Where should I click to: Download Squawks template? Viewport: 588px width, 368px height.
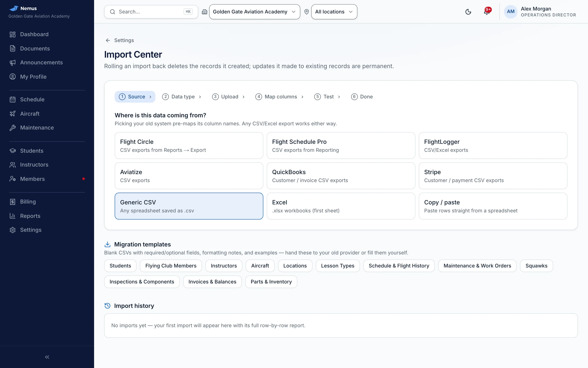[536, 266]
